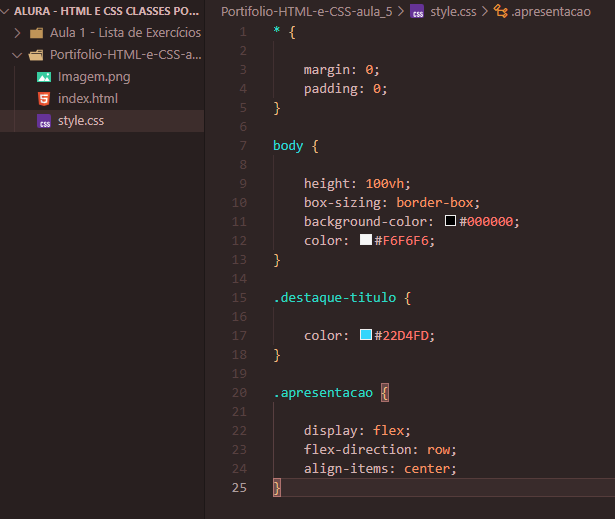Click the border-box value
615x519 pixels.
[435, 203]
